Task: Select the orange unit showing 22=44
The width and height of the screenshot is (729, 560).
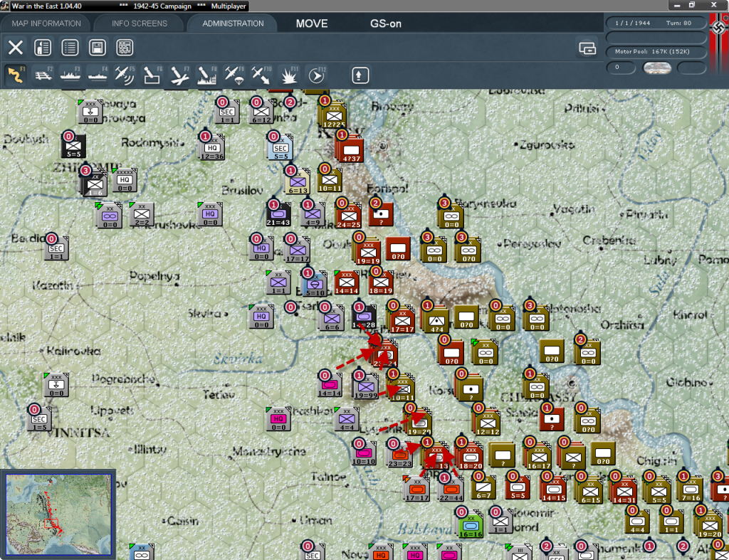Action: pyautogui.click(x=451, y=490)
